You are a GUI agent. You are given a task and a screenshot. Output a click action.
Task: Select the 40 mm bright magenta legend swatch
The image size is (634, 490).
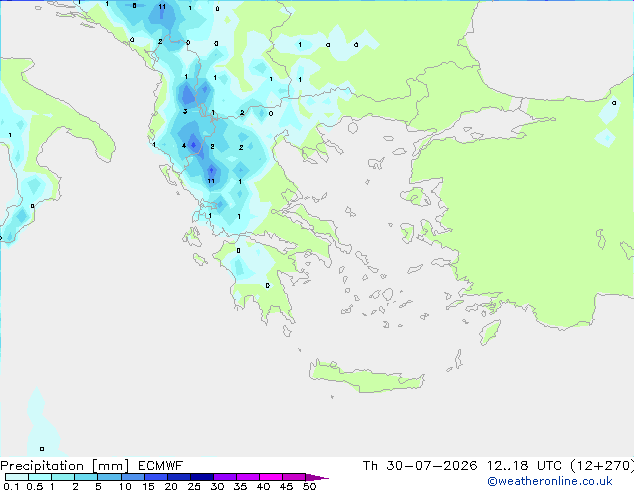tap(271, 477)
